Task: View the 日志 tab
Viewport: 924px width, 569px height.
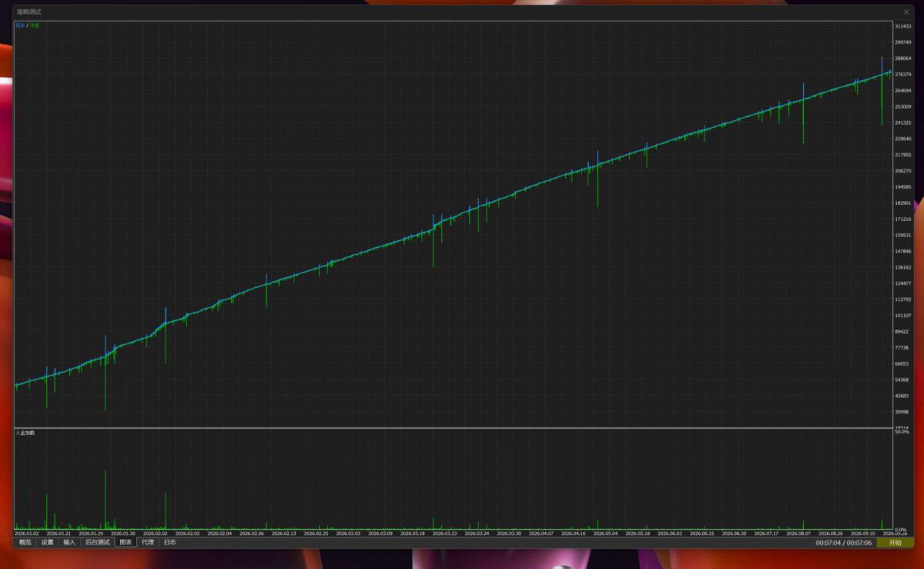Action: coord(169,542)
